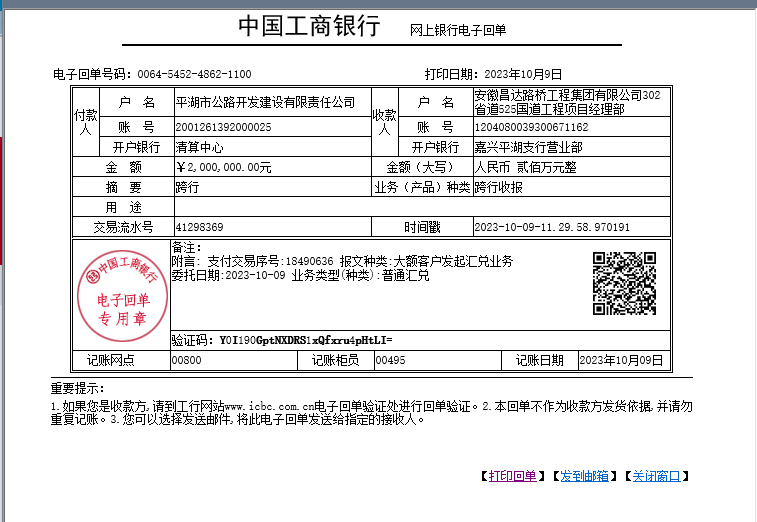Image resolution: width=757 pixels, height=522 pixels.
Task: Click the amount ¥2,000,000.00元 cell
Action: pos(223,167)
